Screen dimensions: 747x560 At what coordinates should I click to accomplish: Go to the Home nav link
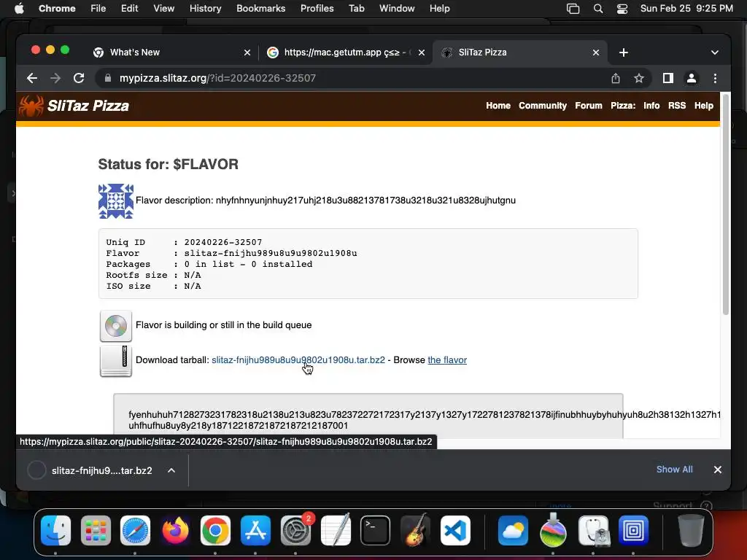(498, 106)
